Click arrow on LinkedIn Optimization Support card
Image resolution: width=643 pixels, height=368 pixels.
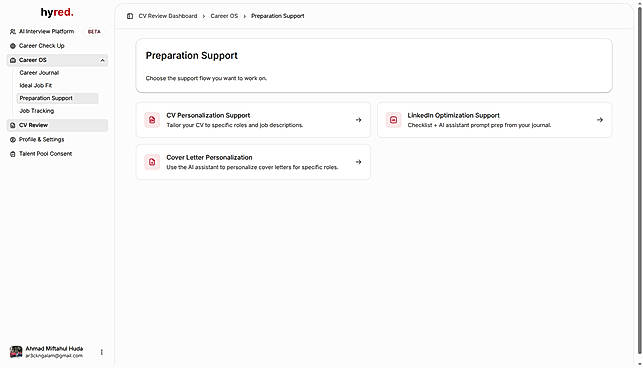pos(600,120)
